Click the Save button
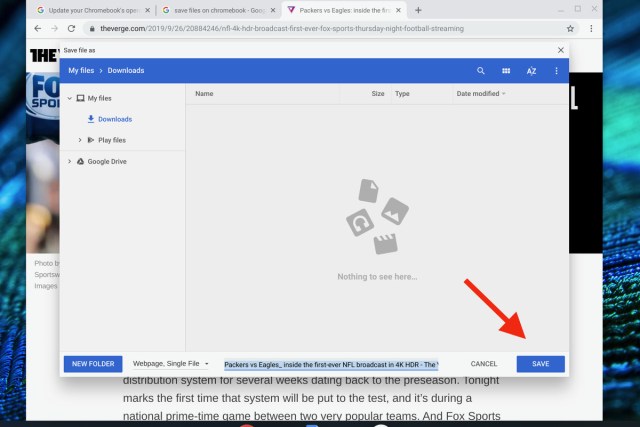This screenshot has height=427, width=640. (540, 364)
